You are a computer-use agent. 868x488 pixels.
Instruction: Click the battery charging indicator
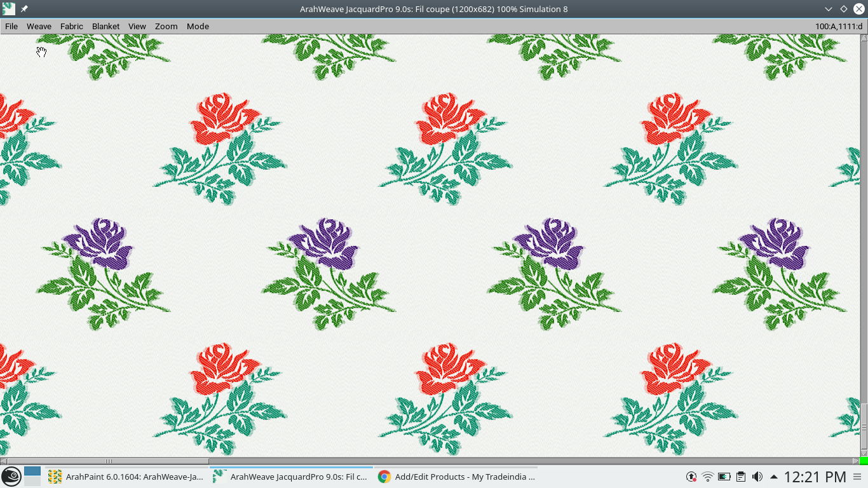coord(724,477)
